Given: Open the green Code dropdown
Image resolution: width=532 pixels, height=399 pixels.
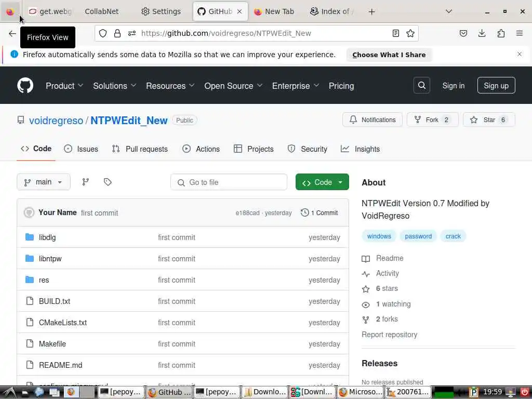Looking at the screenshot, I should pyautogui.click(x=322, y=182).
